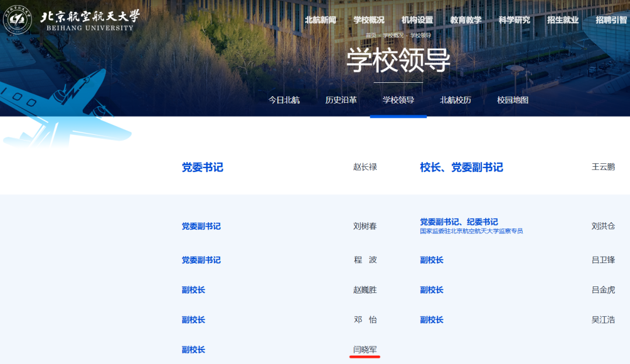Screen dimensions: 630x364
Task: Open 科学研究 navigation item
Action: pos(514,20)
